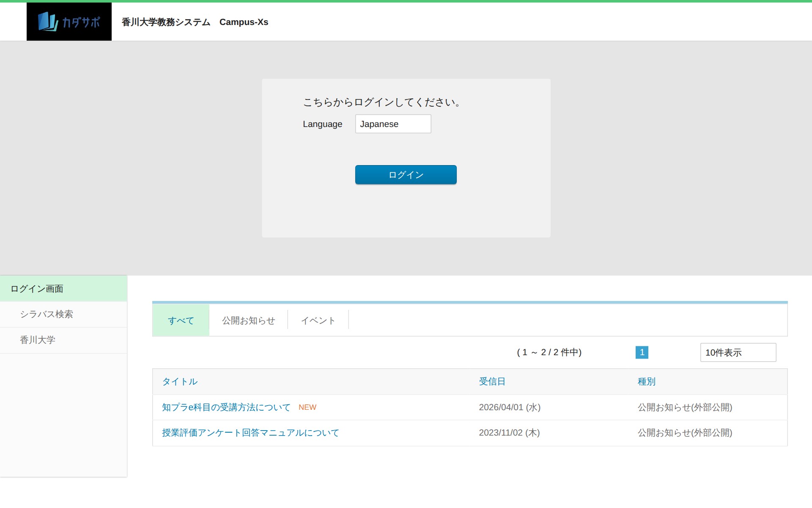
Task: Switch to the 公開お知らせ tab
Action: pyautogui.click(x=248, y=320)
